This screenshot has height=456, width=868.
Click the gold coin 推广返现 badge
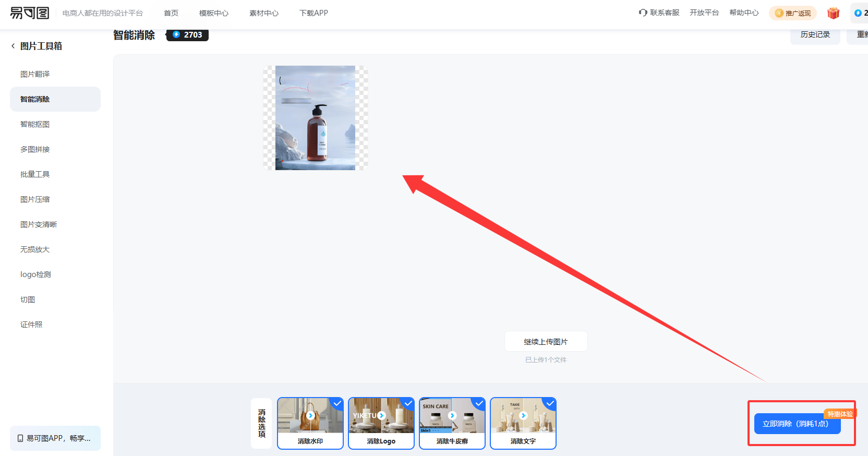[x=792, y=13]
